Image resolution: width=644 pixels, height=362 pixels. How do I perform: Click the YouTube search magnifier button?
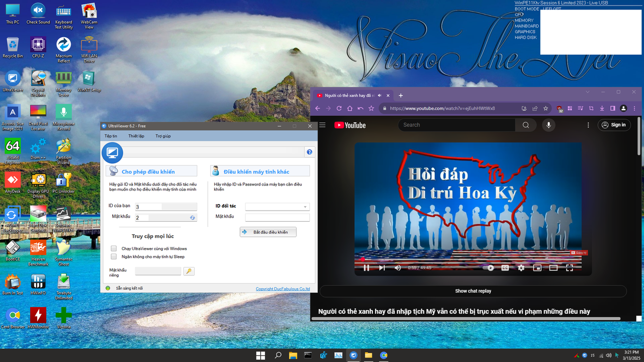tap(526, 125)
